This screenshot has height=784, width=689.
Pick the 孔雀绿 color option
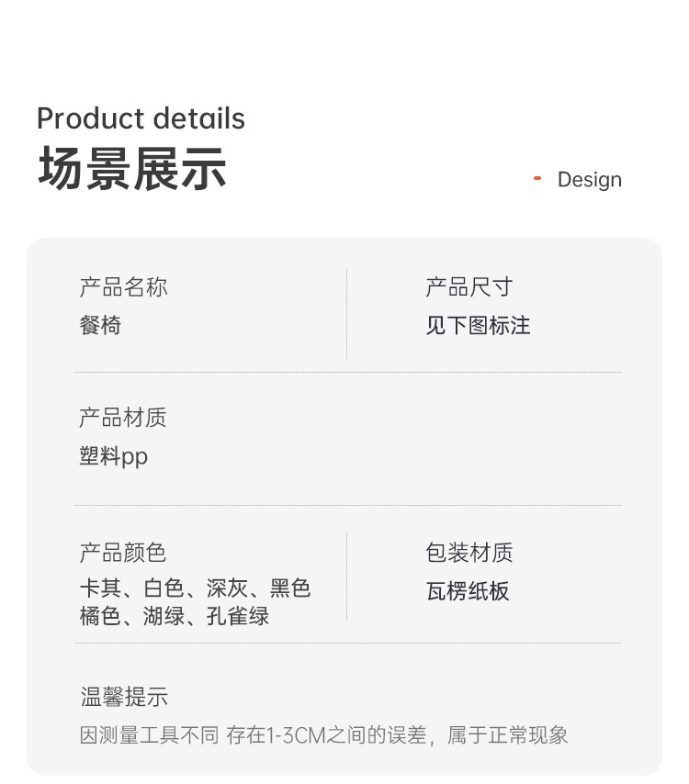click(237, 616)
